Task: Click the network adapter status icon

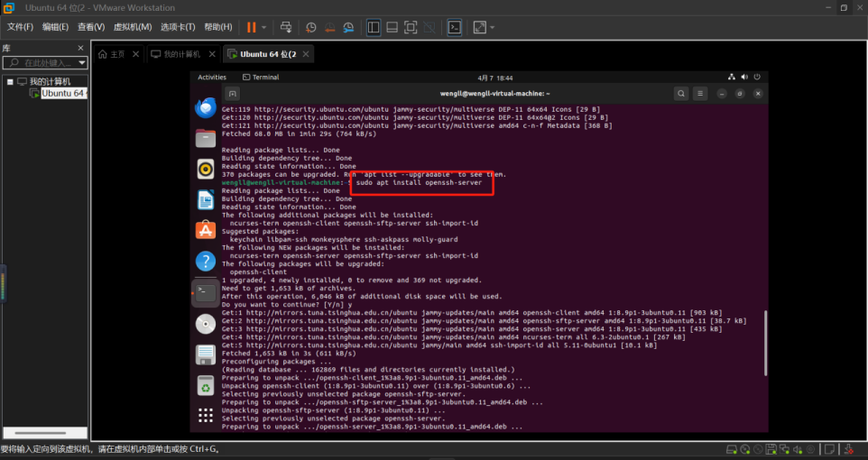Action: pos(784,449)
